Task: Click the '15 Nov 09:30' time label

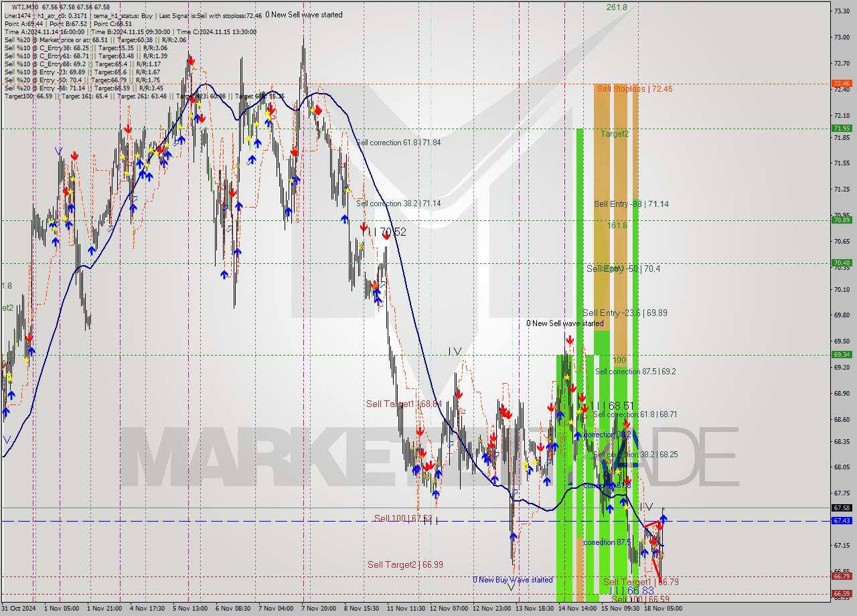Action: tap(621, 609)
